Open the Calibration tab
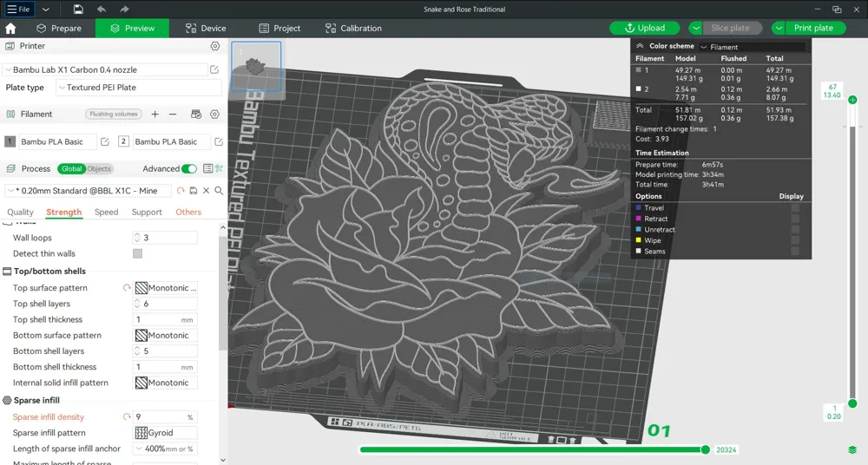Viewport: 868px width, 465px height. pyautogui.click(x=353, y=29)
